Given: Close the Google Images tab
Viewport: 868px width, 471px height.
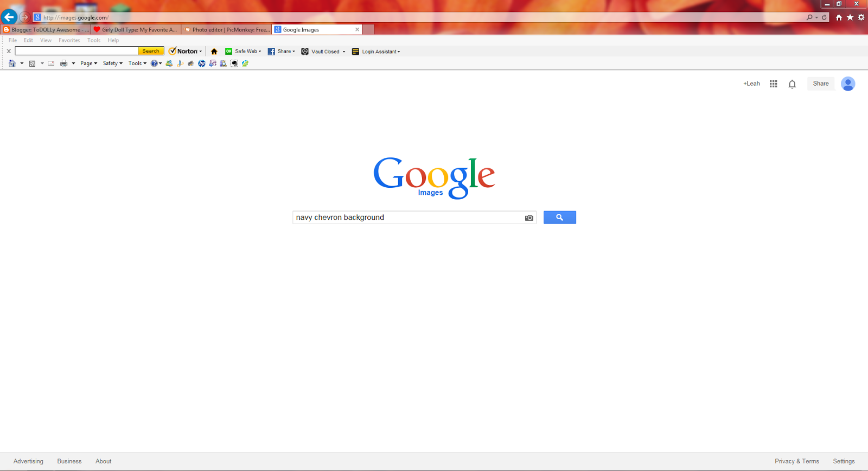Looking at the screenshot, I should (357, 30).
